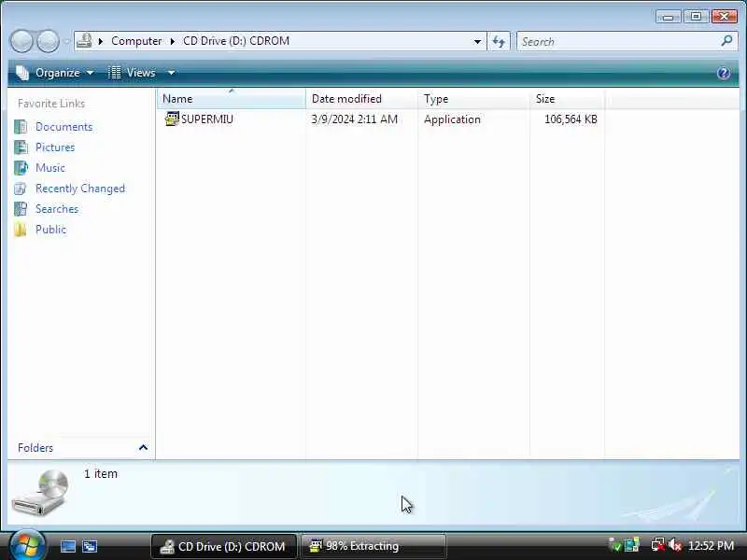The image size is (747, 560).
Task: Click the green shield tray icon
Action: 615,545
